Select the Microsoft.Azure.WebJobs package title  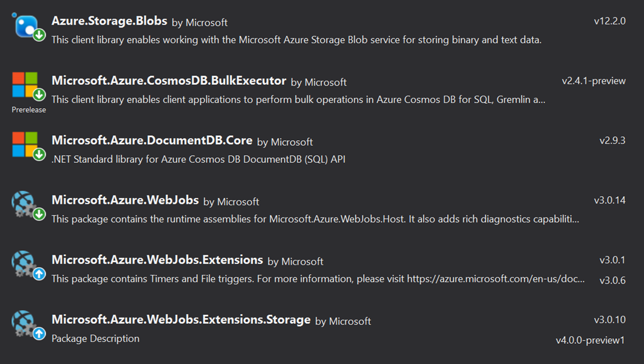pyautogui.click(x=125, y=201)
